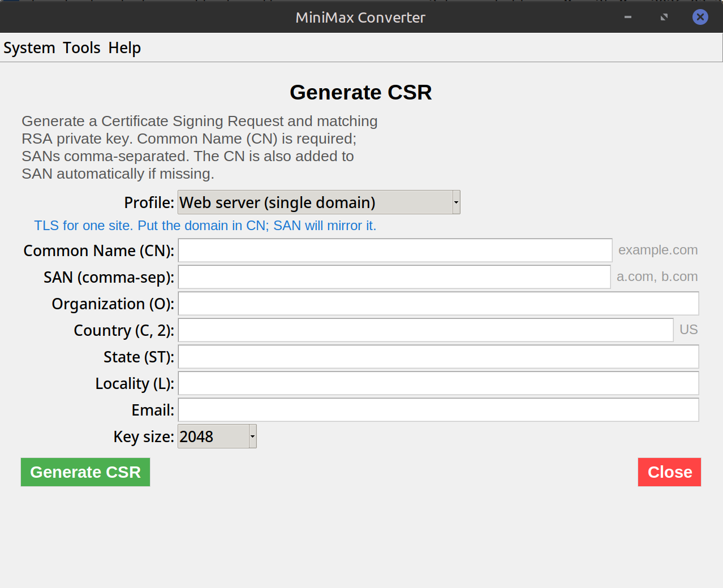Image resolution: width=723 pixels, height=588 pixels.
Task: Click the 'Profile:' label
Action: (x=149, y=202)
